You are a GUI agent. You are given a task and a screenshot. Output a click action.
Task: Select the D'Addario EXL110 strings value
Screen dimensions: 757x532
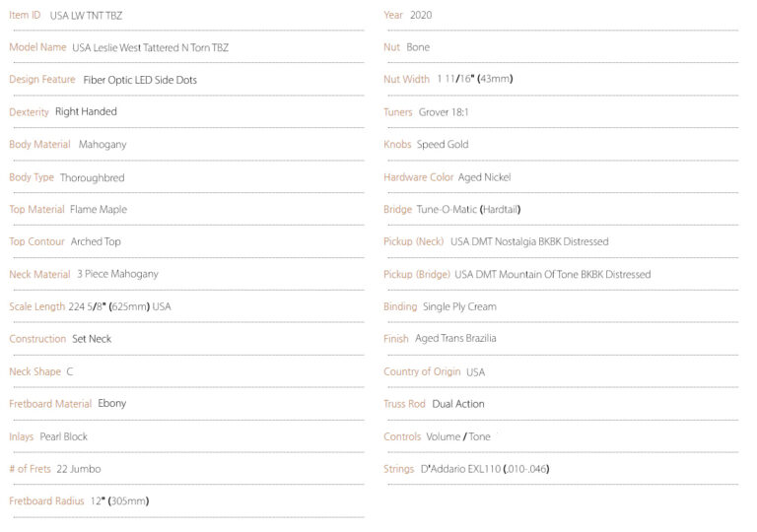click(485, 469)
